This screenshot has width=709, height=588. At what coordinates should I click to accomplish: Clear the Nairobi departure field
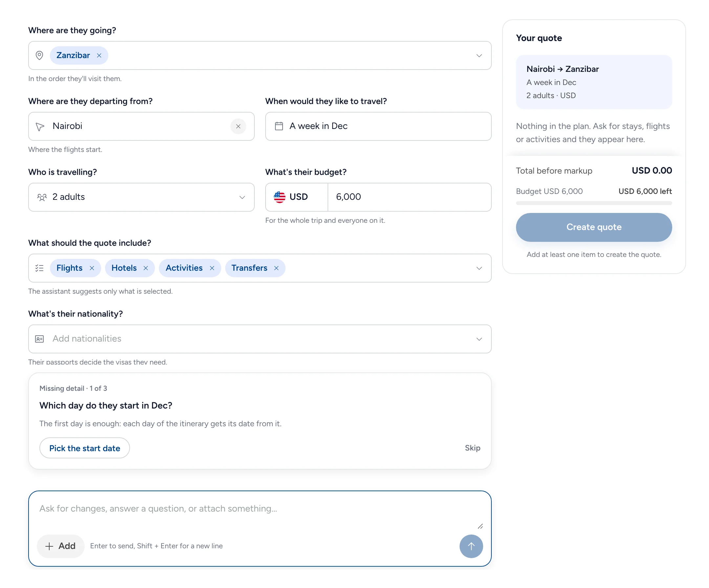(x=238, y=126)
